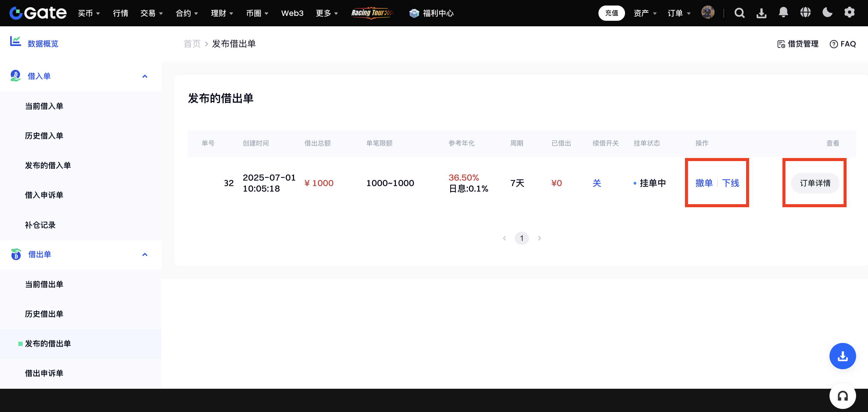Image resolution: width=868 pixels, height=412 pixels.
Task: Go to pagination page 1
Action: pyautogui.click(x=522, y=238)
